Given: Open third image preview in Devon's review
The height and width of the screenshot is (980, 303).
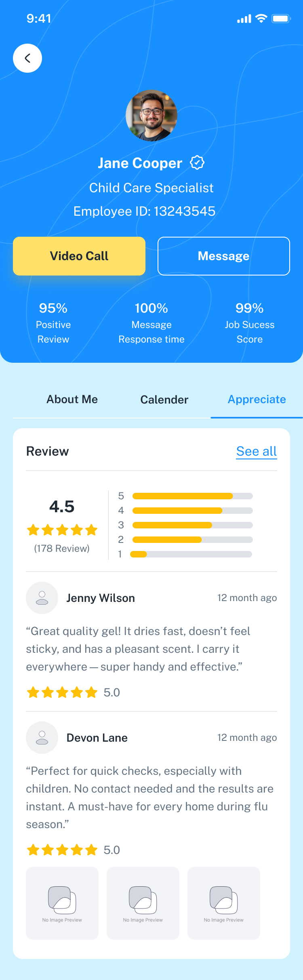Looking at the screenshot, I should pos(224,903).
